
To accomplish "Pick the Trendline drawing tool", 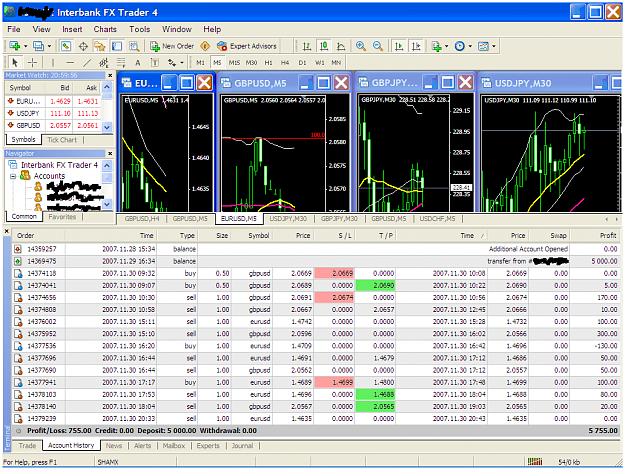I will [87, 62].
